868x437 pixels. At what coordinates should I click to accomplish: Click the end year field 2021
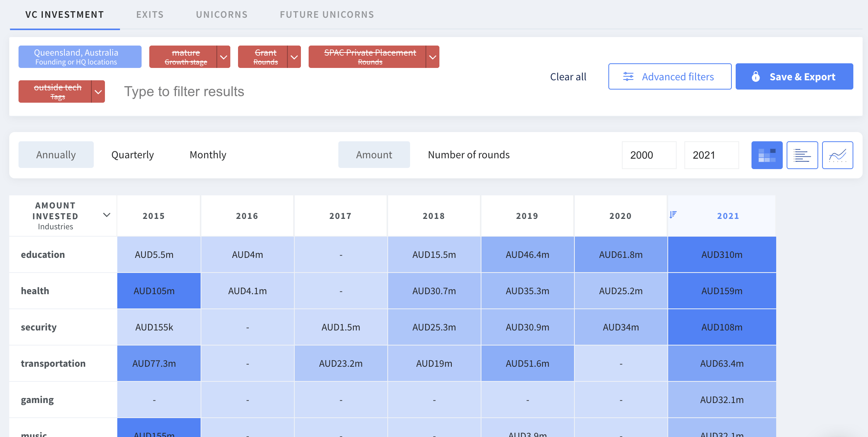pyautogui.click(x=711, y=155)
